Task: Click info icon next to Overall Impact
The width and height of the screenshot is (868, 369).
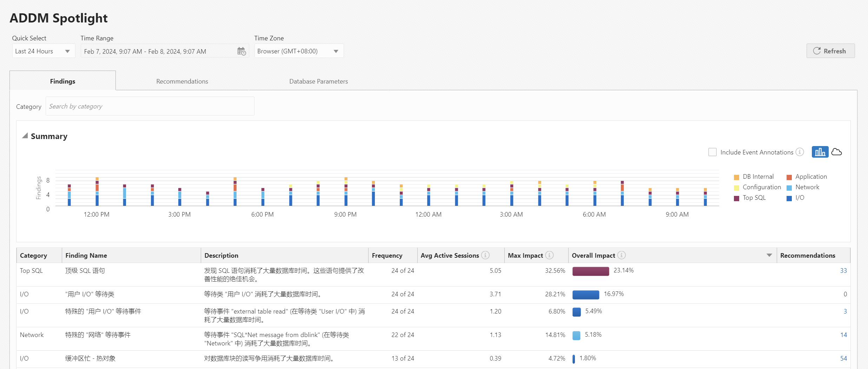Action: (622, 255)
